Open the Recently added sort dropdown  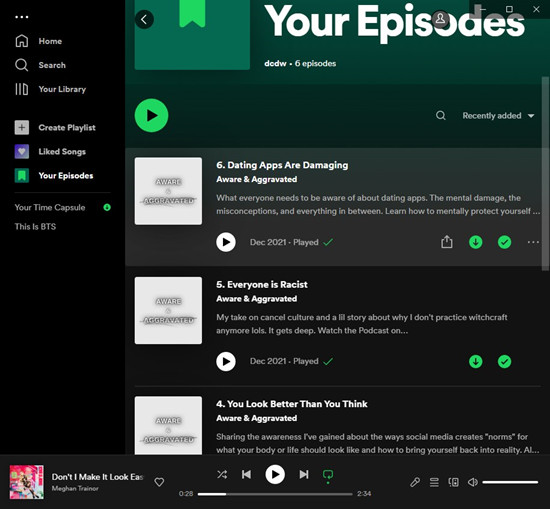pos(498,116)
